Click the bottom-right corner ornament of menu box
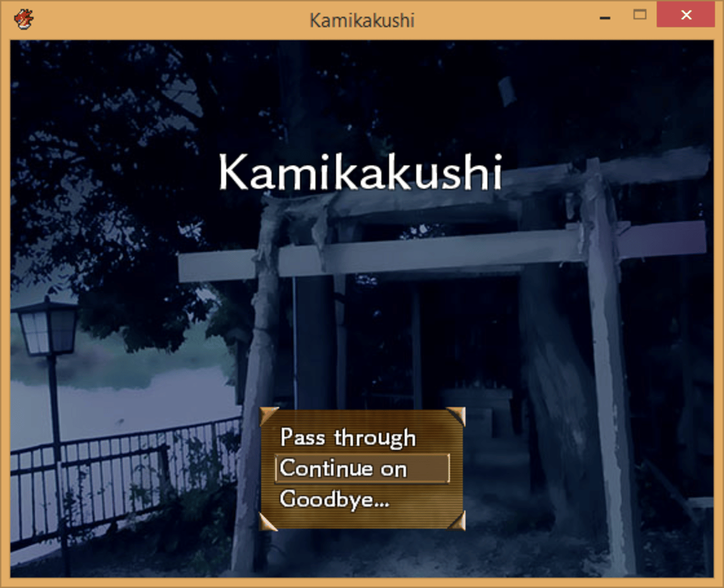The image size is (724, 588). tap(457, 522)
